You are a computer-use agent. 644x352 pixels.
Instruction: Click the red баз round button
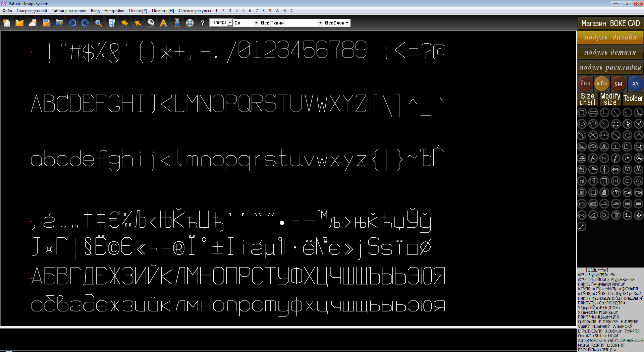[585, 83]
